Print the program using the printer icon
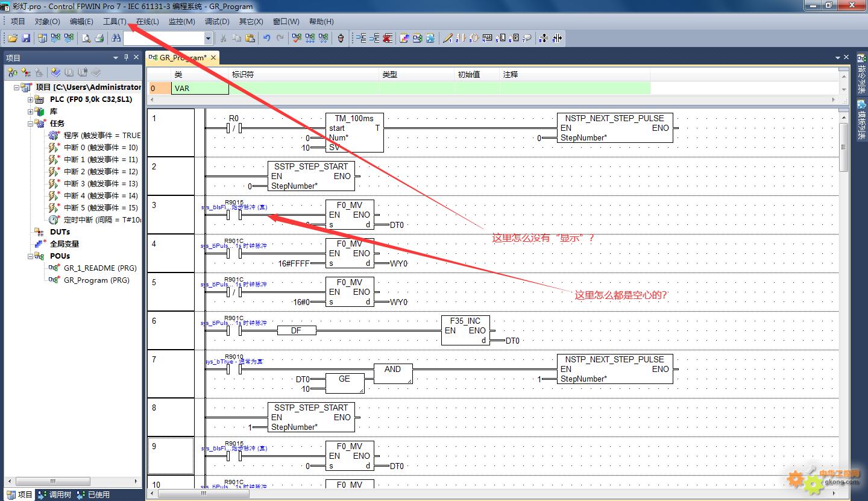868x501 pixels. (99, 38)
